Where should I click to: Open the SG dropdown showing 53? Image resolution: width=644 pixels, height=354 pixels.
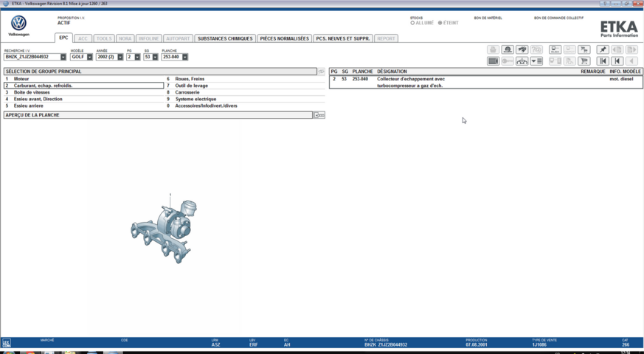pyautogui.click(x=155, y=57)
